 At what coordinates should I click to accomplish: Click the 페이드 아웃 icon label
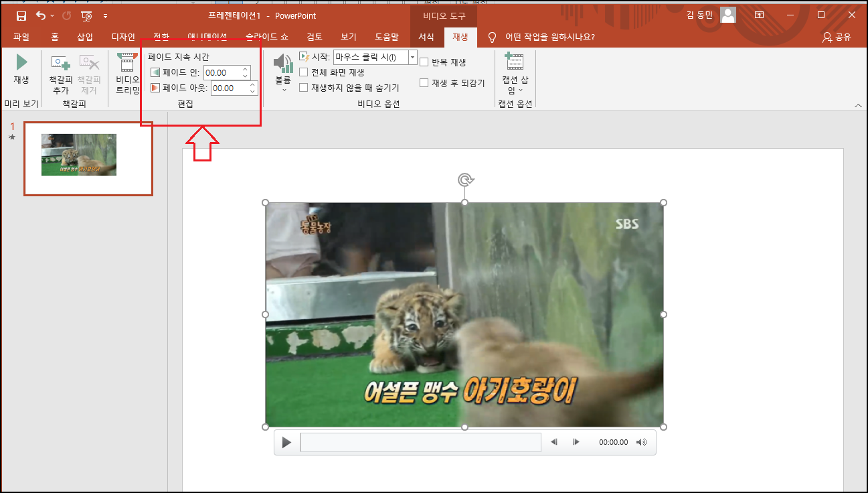(x=155, y=88)
